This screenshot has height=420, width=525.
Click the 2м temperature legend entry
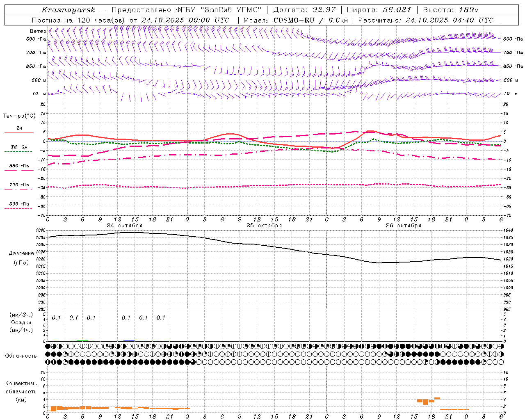(19, 128)
